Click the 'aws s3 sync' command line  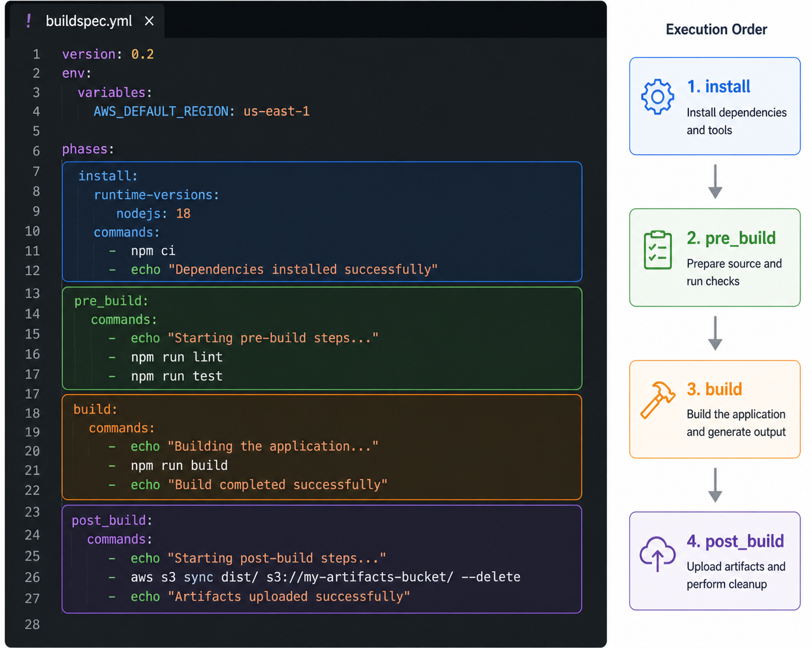pyautogui.click(x=325, y=577)
